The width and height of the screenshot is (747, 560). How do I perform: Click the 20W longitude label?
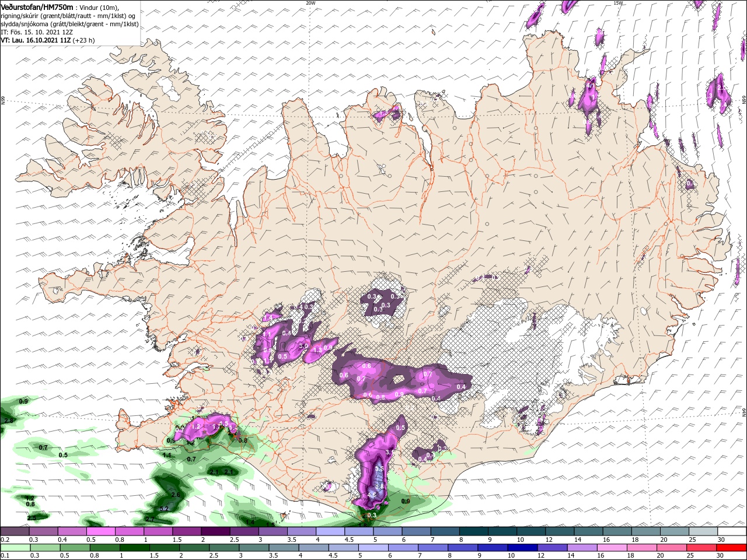click(x=310, y=3)
